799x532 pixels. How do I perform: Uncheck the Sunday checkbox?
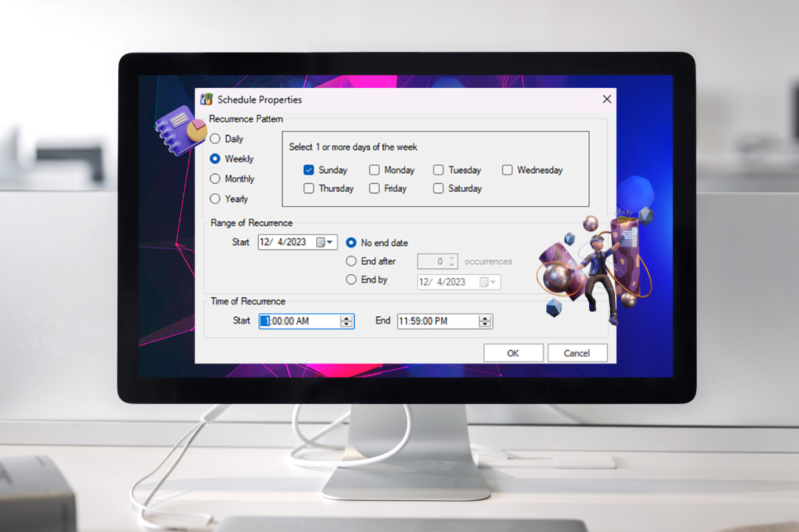point(309,170)
